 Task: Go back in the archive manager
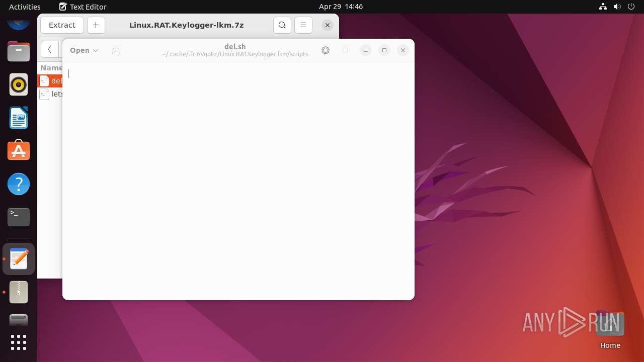point(49,49)
